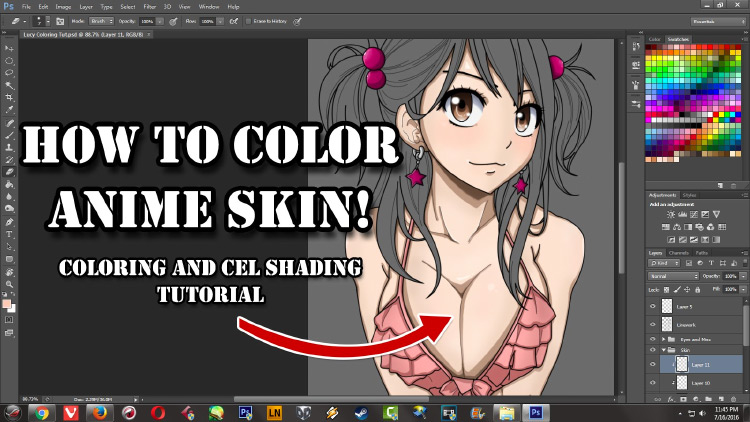Add layer mask from Layers panel footer

(684, 399)
